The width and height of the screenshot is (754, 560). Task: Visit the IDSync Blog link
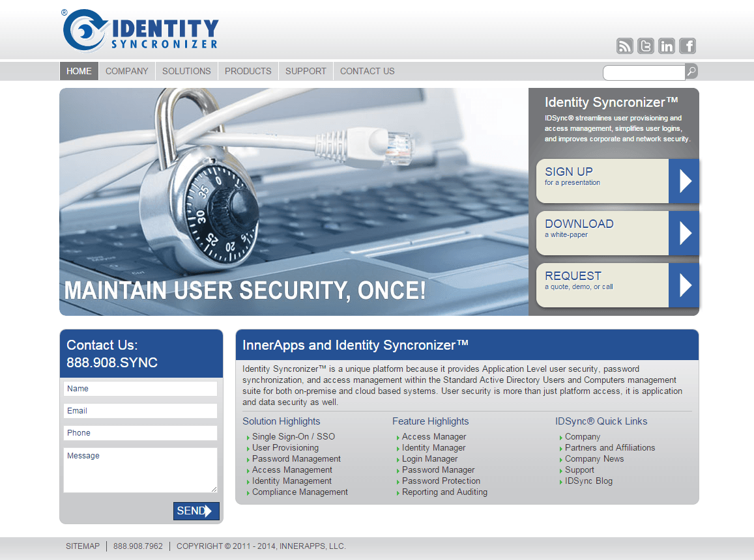[588, 481]
